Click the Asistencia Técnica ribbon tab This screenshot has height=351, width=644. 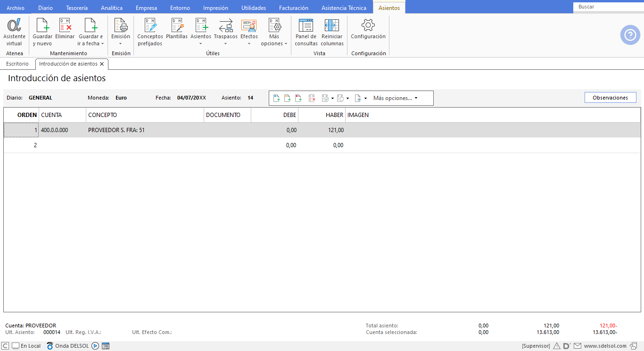[x=344, y=8]
